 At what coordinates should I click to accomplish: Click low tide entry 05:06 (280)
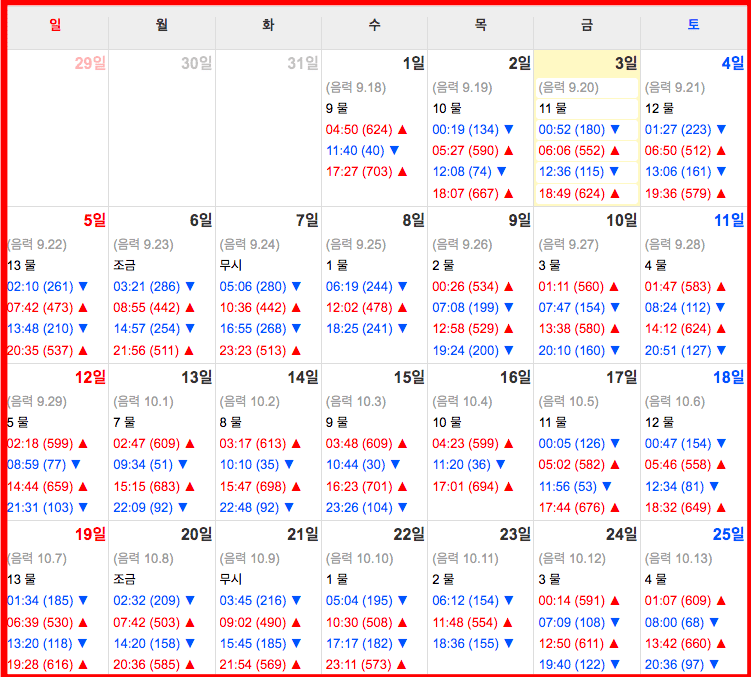point(260,287)
